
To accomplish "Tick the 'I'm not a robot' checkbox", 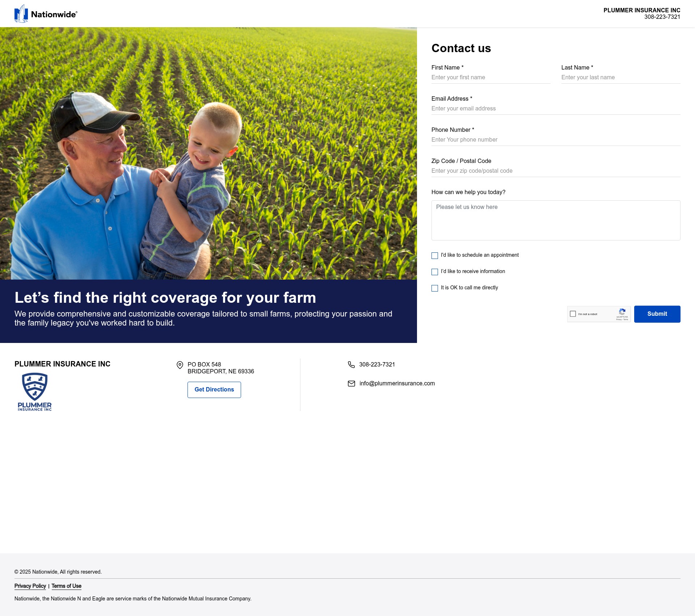I will click(573, 314).
